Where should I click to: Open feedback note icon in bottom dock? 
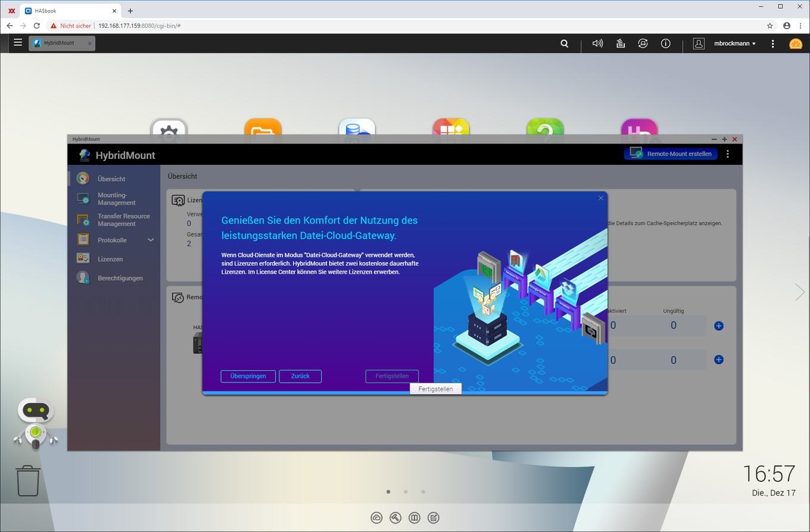click(434, 518)
